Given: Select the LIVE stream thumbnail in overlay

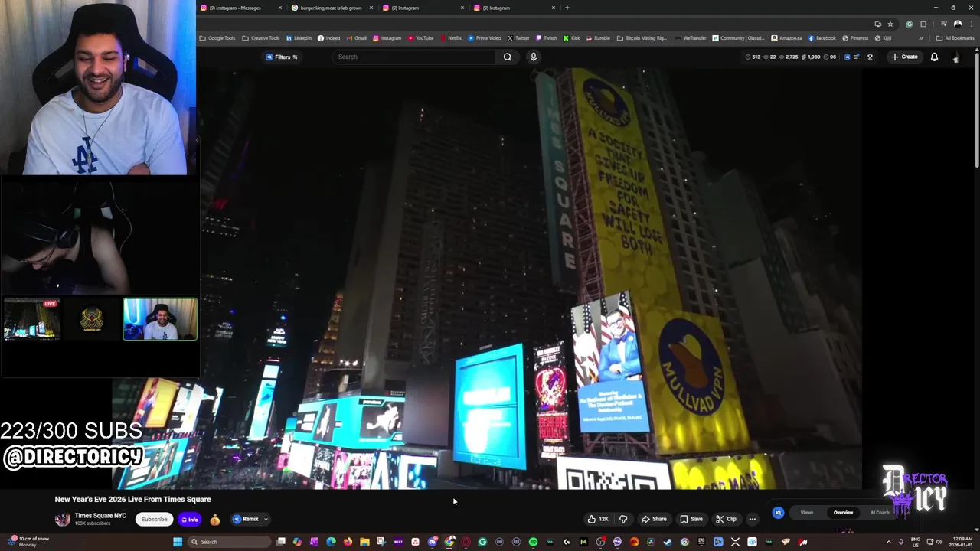Looking at the screenshot, I should [32, 319].
